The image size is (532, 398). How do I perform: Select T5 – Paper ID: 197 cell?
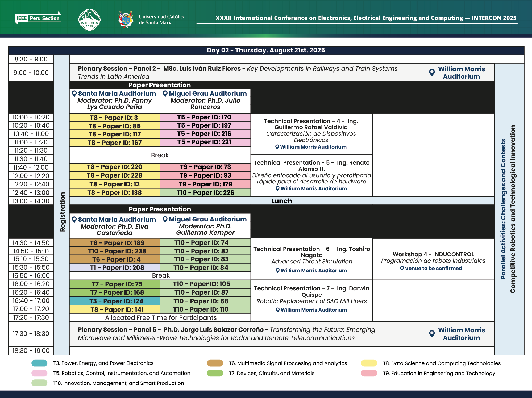[205, 125]
